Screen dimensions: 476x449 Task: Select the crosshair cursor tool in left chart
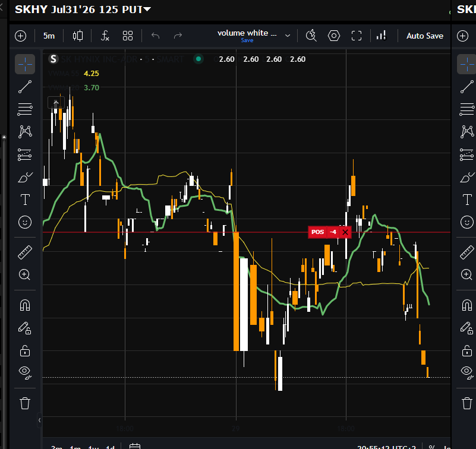25,64
